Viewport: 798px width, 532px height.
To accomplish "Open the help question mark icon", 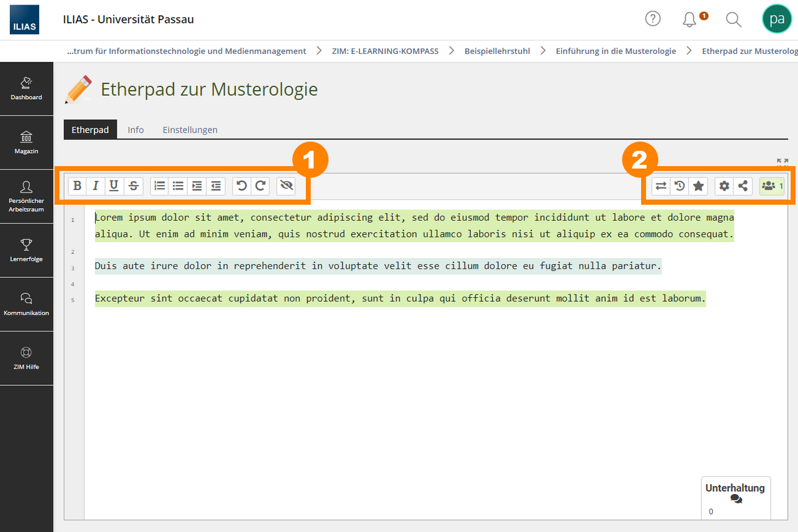I will [653, 19].
